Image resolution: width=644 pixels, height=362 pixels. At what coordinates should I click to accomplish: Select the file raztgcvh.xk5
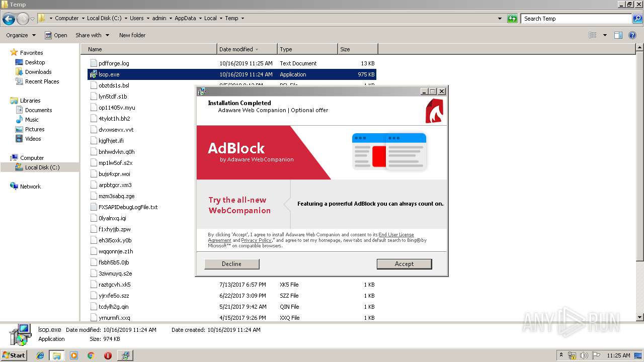(114, 285)
